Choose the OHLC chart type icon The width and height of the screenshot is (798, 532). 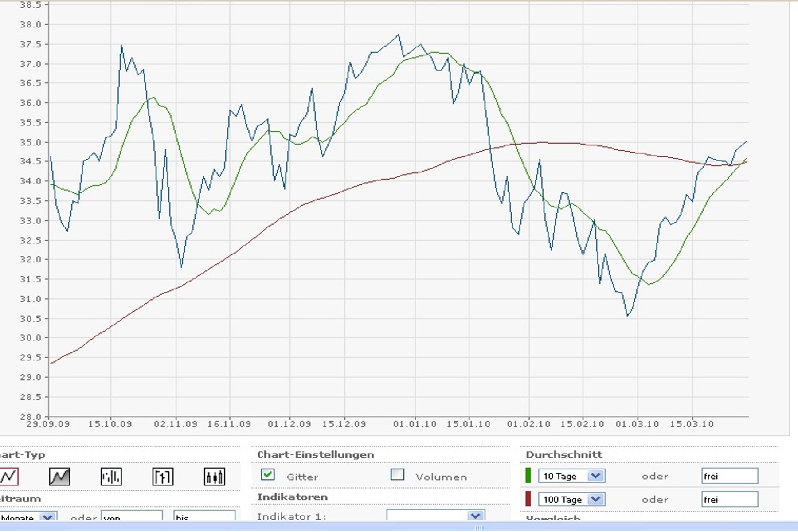click(163, 477)
